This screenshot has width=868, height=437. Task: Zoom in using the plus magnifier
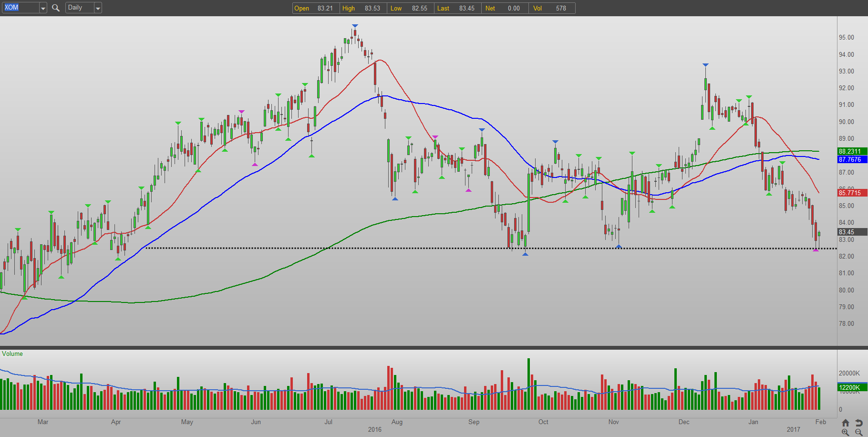[x=845, y=432]
